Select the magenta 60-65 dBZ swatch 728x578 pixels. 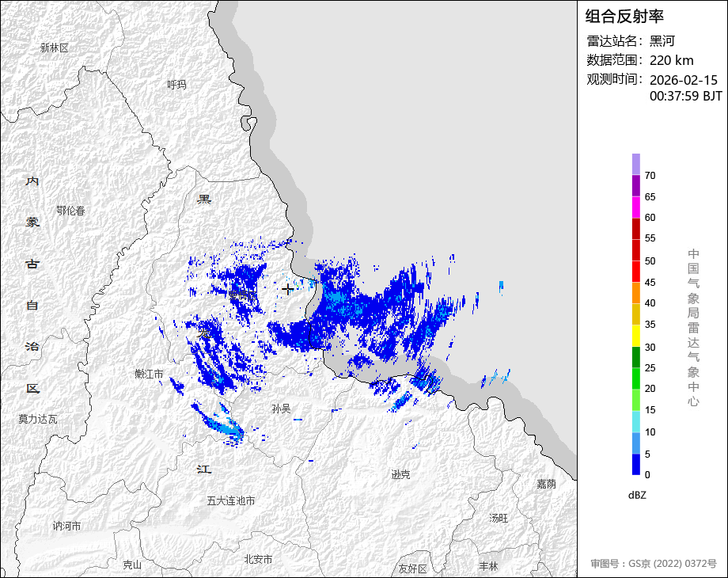coord(635,207)
